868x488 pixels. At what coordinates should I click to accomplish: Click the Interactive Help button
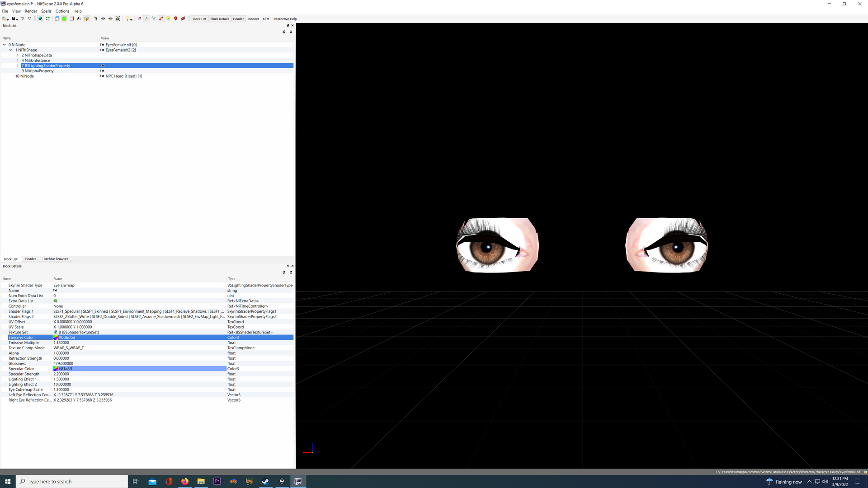285,19
